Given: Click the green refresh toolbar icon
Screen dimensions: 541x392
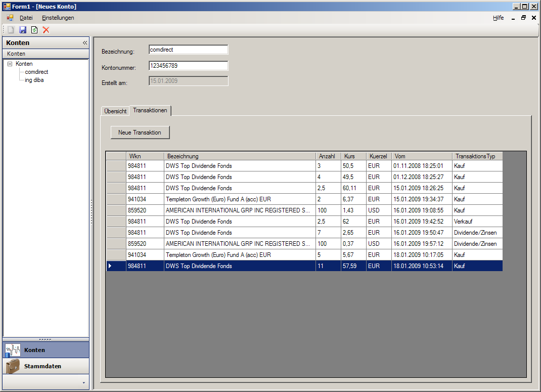Looking at the screenshot, I should (34, 30).
